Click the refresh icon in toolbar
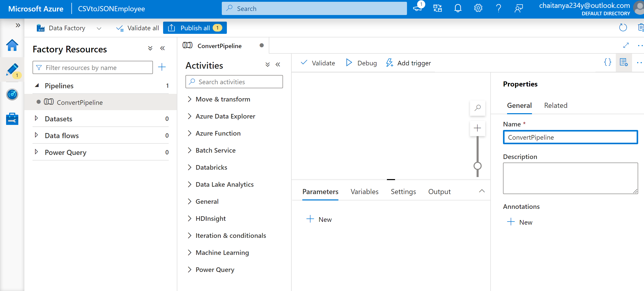This screenshot has height=291, width=644. 623,27
